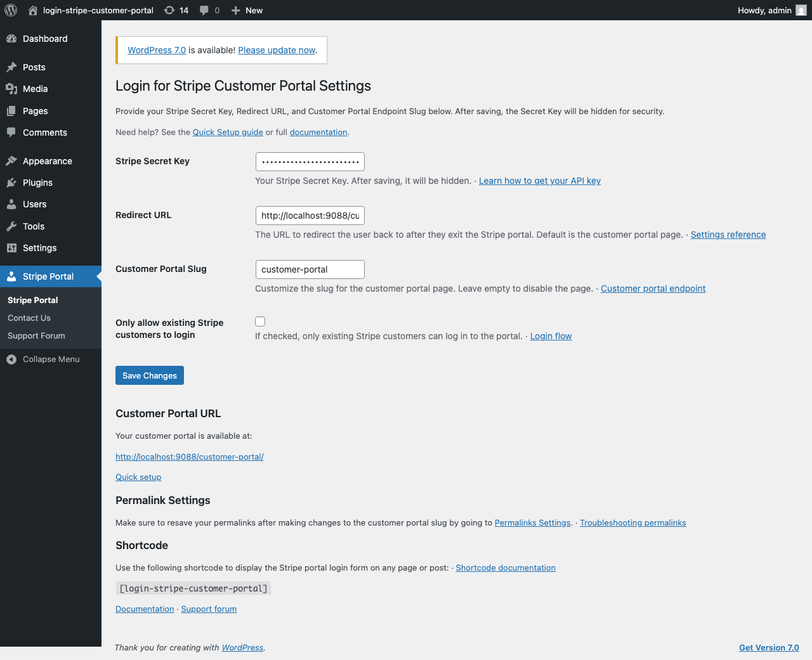The width and height of the screenshot is (812, 660).
Task: Open the Settings reference link
Action: pyautogui.click(x=728, y=235)
